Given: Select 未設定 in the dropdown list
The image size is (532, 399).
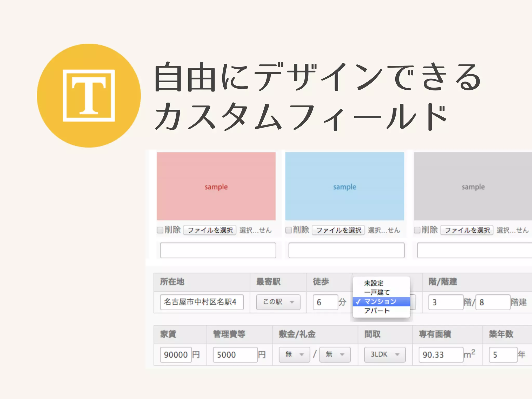Looking at the screenshot, I should coord(381,283).
